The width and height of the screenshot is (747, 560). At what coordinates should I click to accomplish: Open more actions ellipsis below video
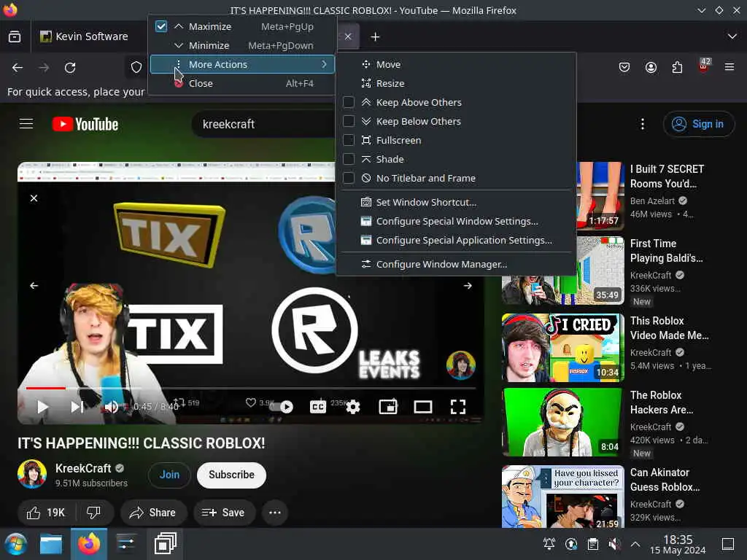[x=275, y=513]
